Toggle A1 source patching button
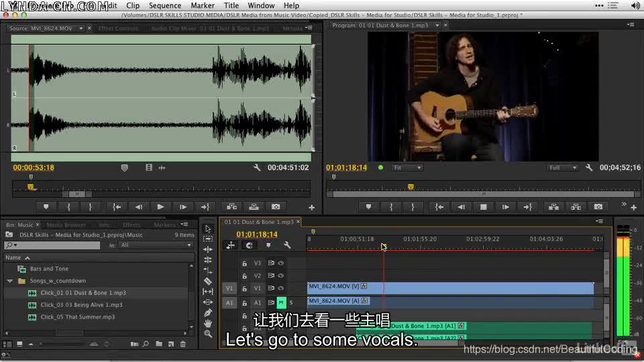 [229, 303]
